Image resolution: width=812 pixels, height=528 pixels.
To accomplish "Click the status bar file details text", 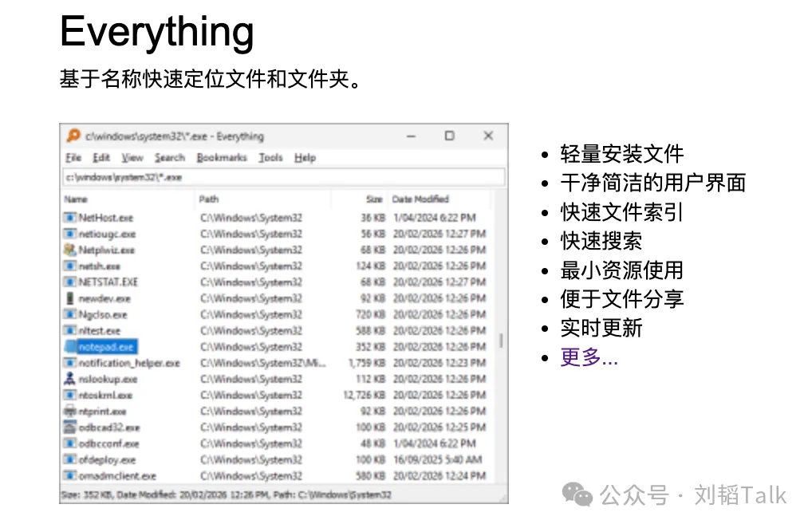I will (x=227, y=495).
